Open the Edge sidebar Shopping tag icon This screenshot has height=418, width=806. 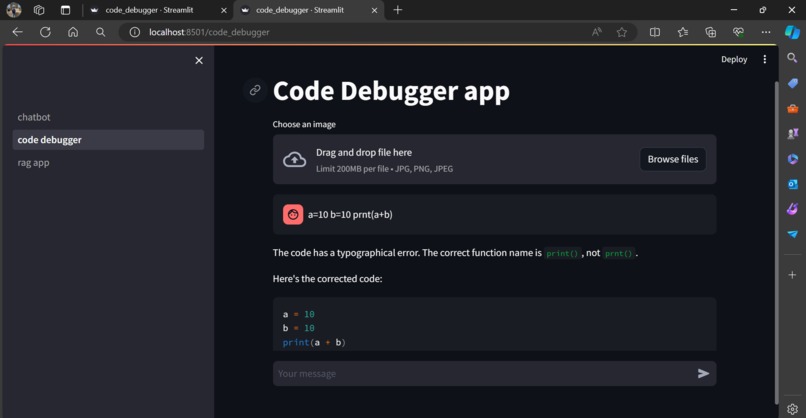tap(792, 83)
